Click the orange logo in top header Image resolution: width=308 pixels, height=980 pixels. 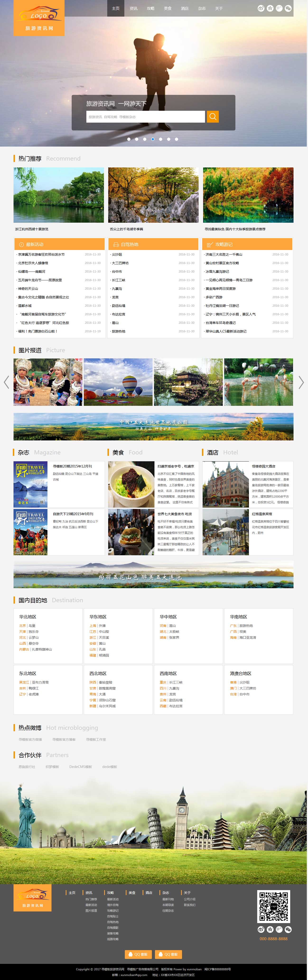coord(39,18)
